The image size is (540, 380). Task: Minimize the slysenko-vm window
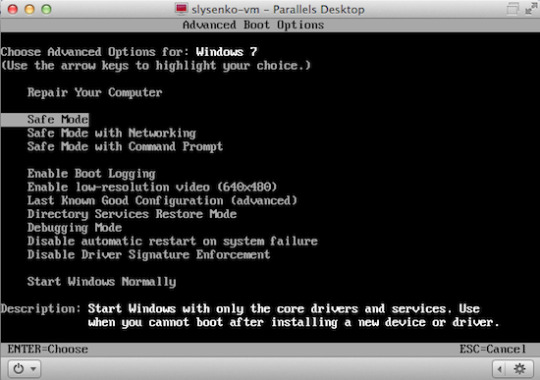[30, 9]
